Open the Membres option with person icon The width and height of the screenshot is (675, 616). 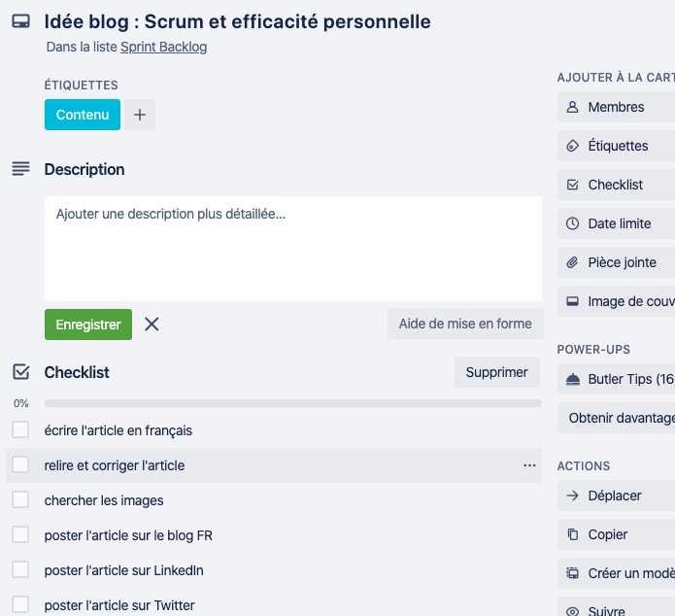click(x=616, y=107)
